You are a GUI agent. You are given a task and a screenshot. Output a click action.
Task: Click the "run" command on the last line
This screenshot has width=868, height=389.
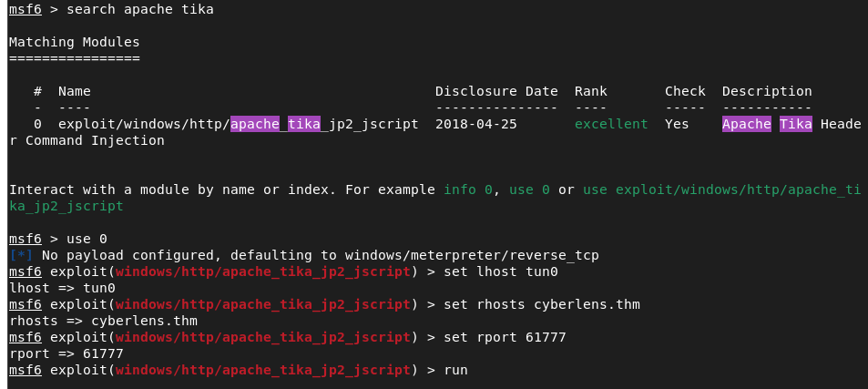[x=455, y=370]
